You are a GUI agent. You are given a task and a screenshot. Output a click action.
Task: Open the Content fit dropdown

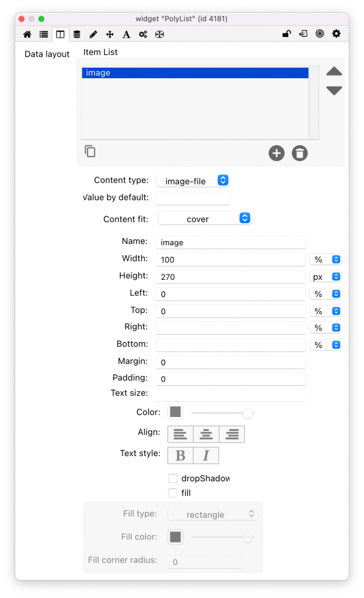tap(205, 218)
